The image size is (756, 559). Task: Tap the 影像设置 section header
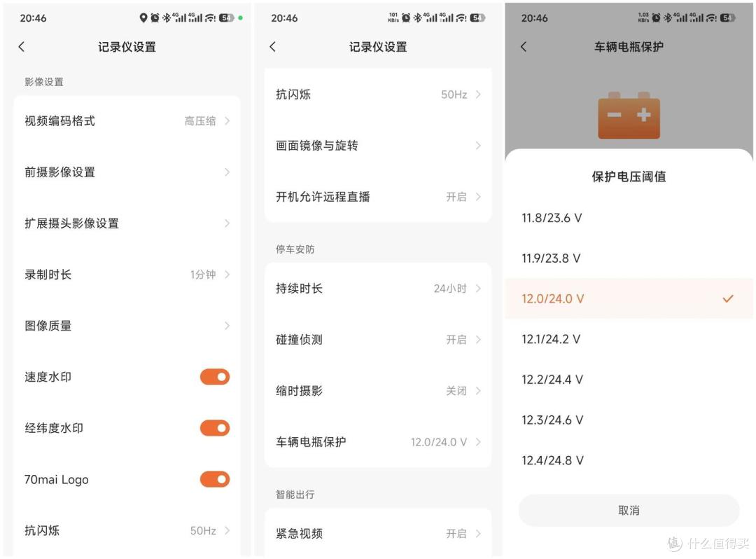[44, 82]
